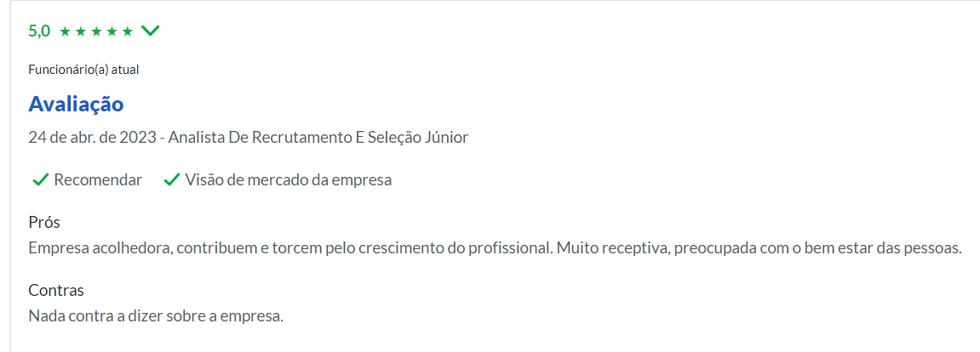Viewport: 980px width, 352px height.
Task: Click the Visão de mercado checkmark icon
Action: click(172, 180)
